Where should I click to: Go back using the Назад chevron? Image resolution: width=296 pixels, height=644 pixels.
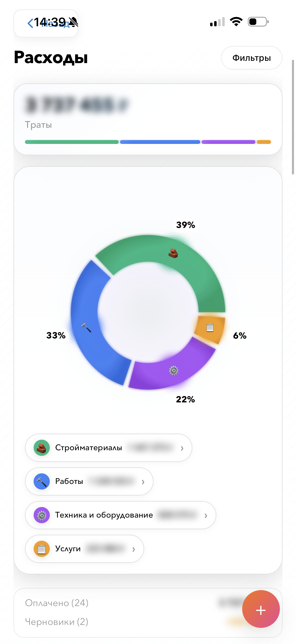(31, 24)
